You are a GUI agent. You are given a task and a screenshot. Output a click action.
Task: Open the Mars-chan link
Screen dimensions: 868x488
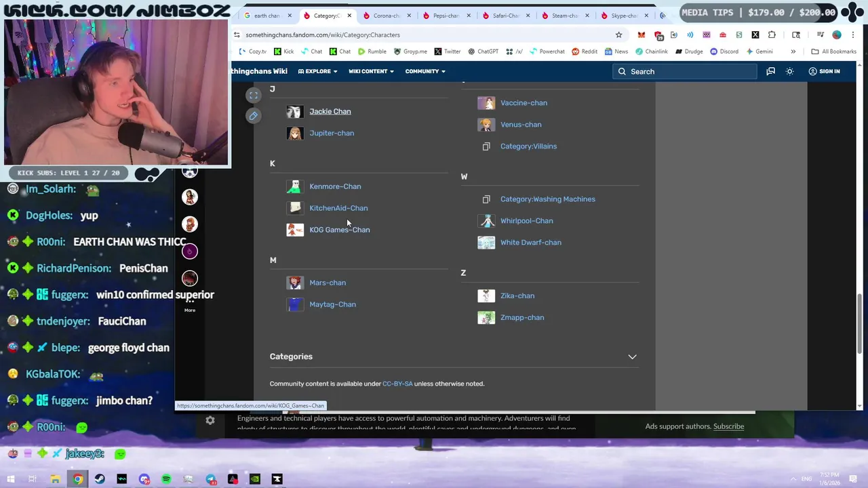pyautogui.click(x=328, y=283)
